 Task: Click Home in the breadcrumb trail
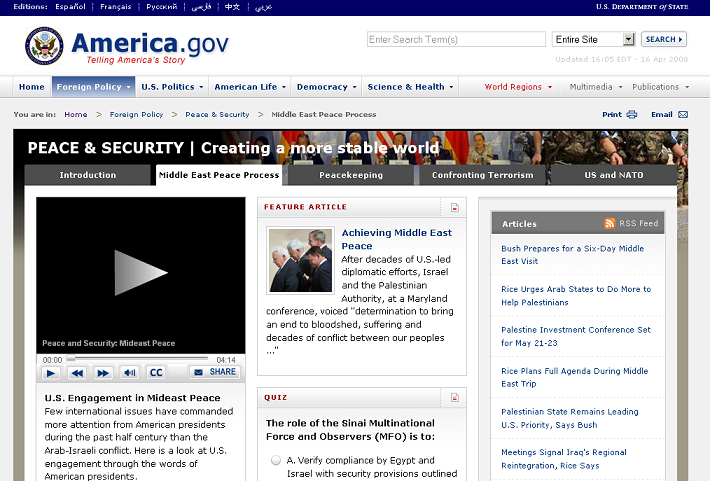tap(76, 115)
